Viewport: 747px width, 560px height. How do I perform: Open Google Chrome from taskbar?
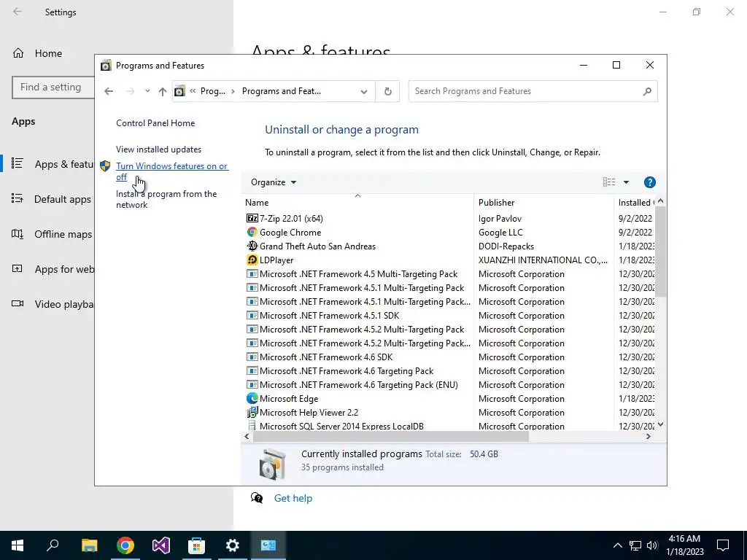pyautogui.click(x=125, y=545)
